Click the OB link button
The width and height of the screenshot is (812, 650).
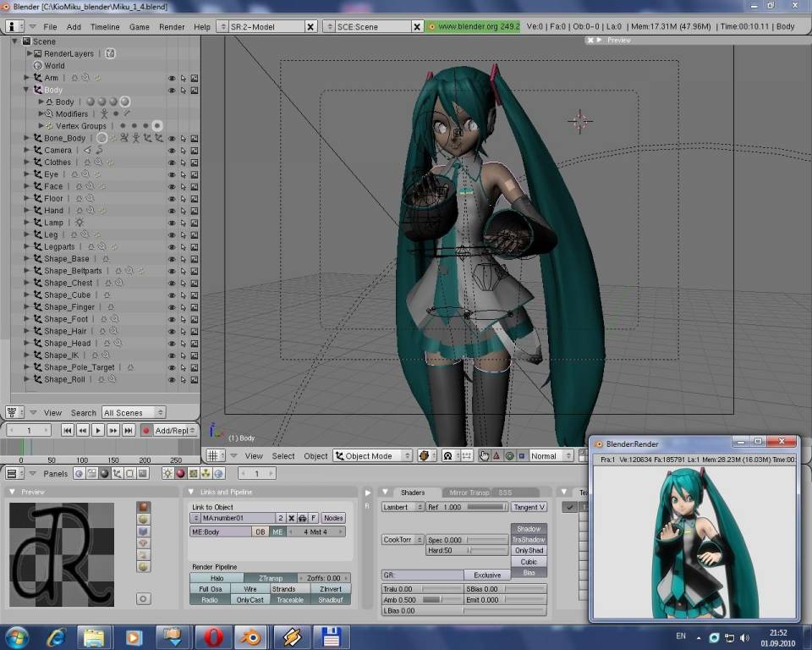click(x=261, y=532)
